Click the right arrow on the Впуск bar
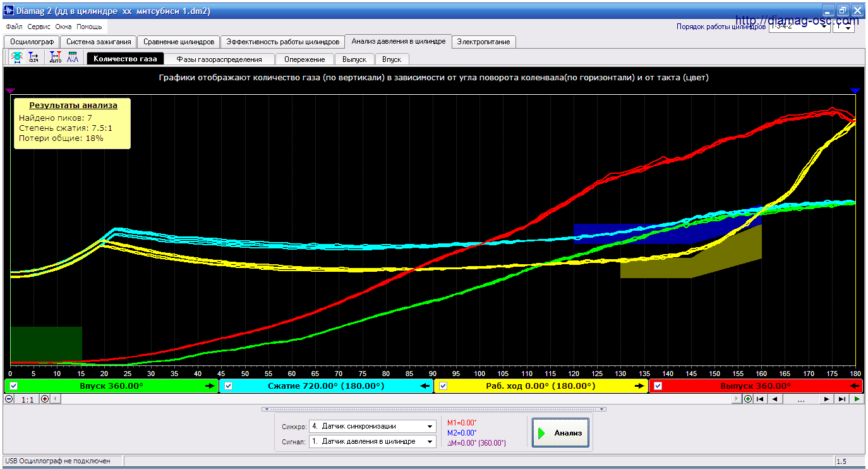The height and width of the screenshot is (469, 868). [x=210, y=386]
